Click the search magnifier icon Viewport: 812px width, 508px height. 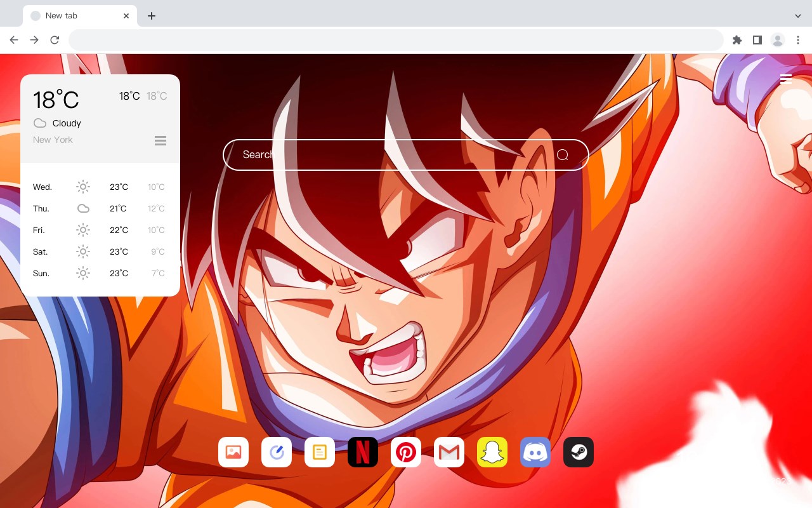click(563, 155)
